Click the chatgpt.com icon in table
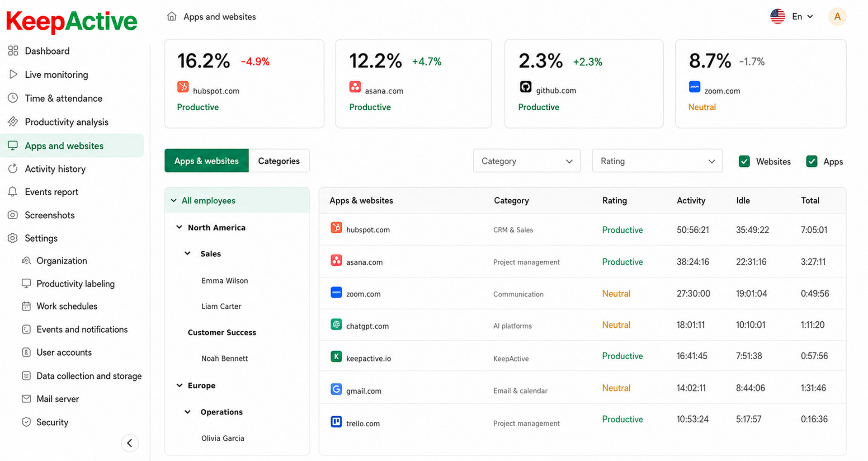 [336, 325]
